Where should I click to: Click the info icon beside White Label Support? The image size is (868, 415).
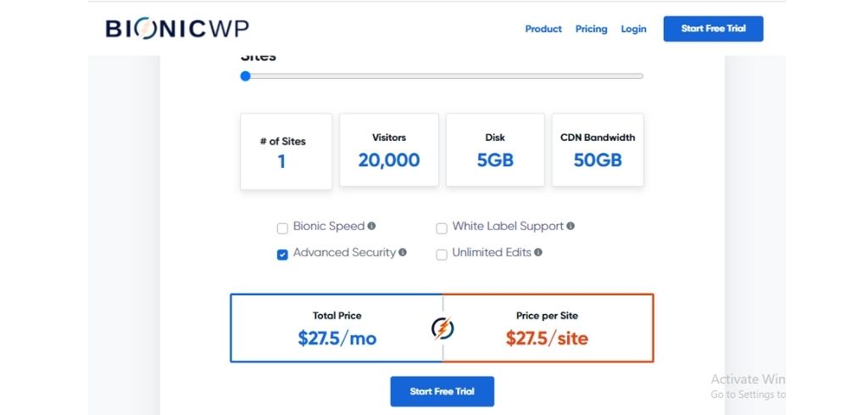(x=570, y=226)
